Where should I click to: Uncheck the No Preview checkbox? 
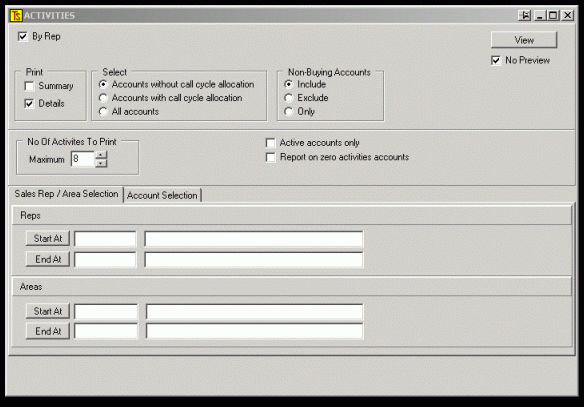496,60
